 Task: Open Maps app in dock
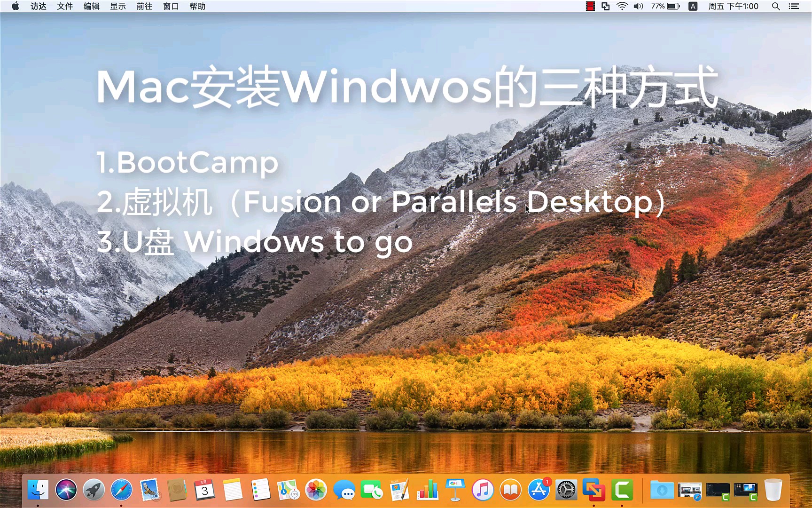point(288,490)
